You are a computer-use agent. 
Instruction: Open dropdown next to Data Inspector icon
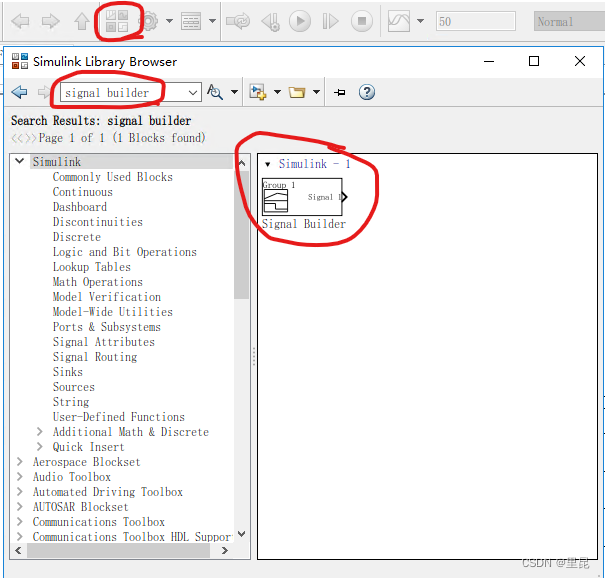(x=421, y=21)
